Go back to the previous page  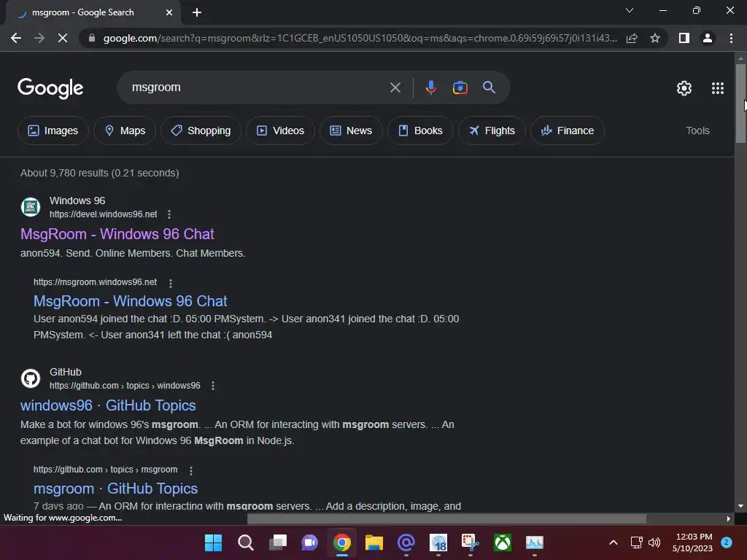[16, 38]
